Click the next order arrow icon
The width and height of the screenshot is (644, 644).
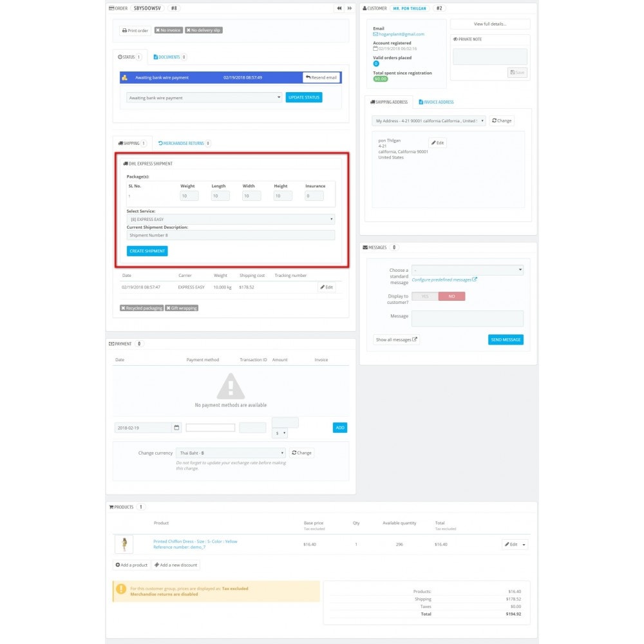pyautogui.click(x=350, y=8)
